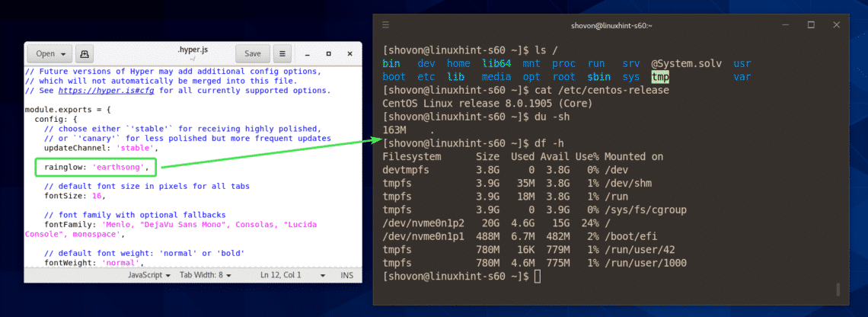Maximize the Hyper terminal window
Screen dimensions: 868x317
(811, 25)
